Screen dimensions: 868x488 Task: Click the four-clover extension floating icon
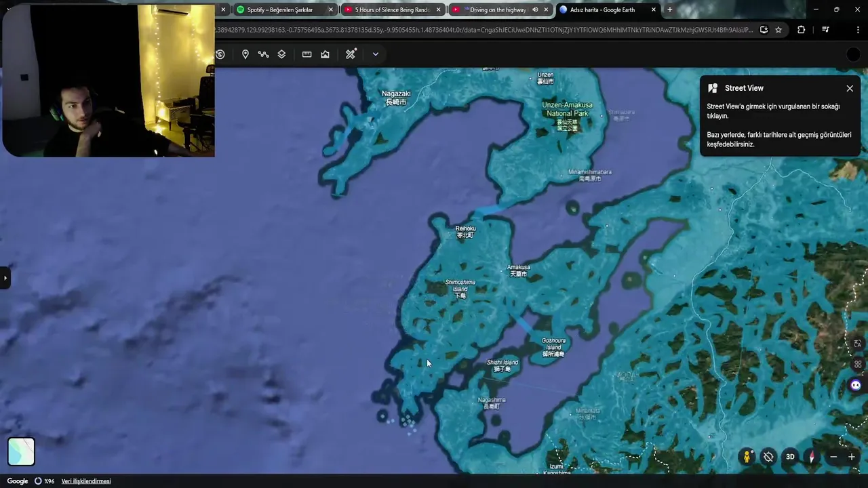click(858, 364)
